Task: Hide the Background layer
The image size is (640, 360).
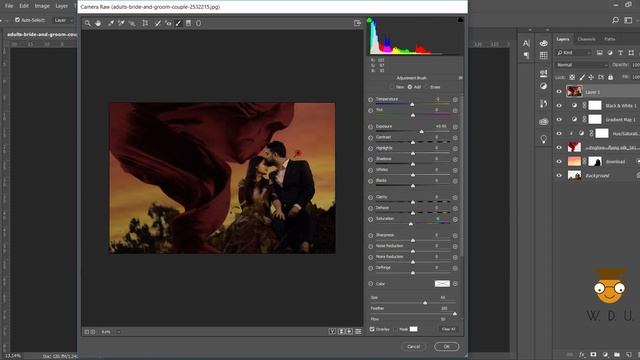Action: 559,176
